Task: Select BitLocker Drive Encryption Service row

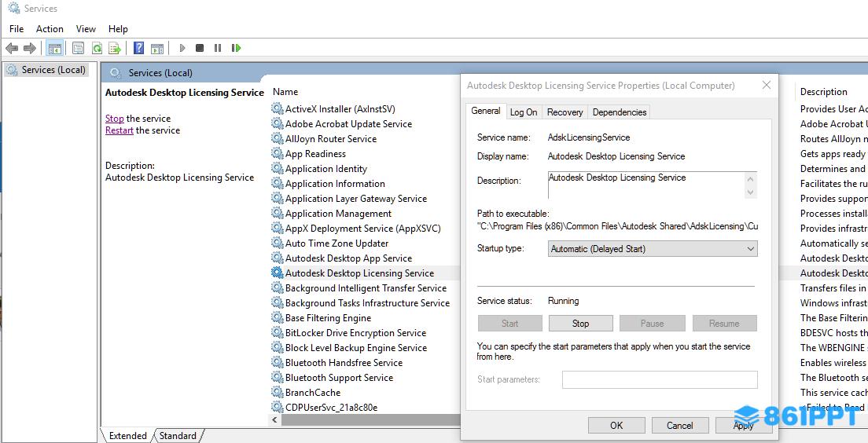Action: (x=366, y=332)
